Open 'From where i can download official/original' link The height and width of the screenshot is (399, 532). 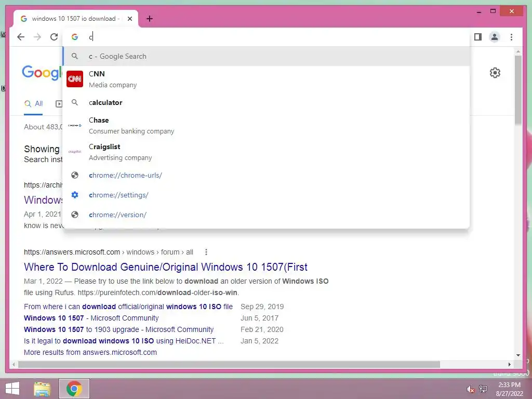[x=128, y=307]
